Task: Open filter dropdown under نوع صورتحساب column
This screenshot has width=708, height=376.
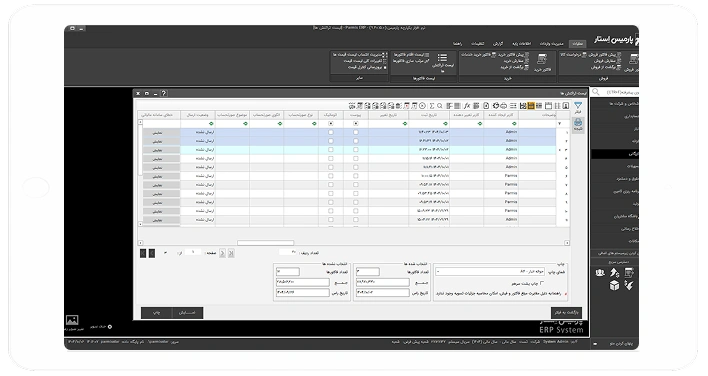Action: 314,124
